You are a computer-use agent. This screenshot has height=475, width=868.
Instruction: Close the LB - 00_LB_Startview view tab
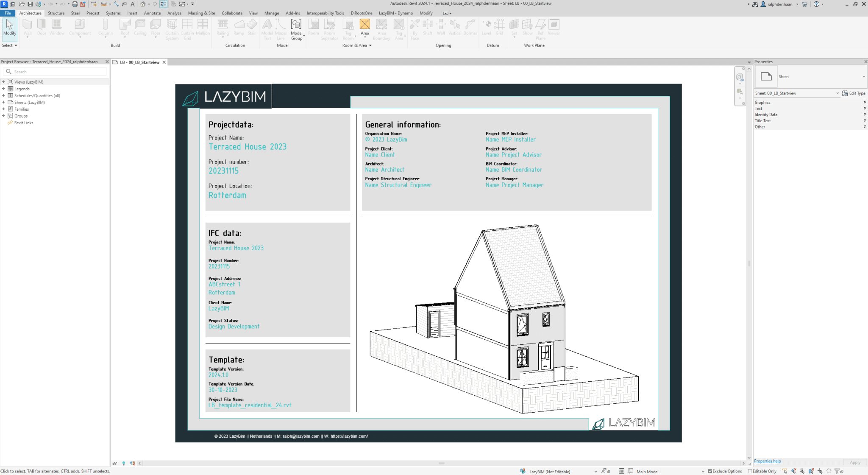164,62
